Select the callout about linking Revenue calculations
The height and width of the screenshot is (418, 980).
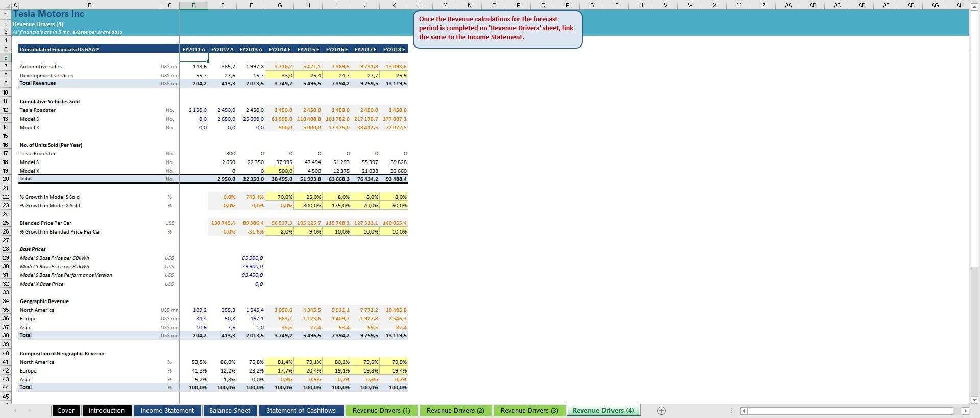pos(498,29)
